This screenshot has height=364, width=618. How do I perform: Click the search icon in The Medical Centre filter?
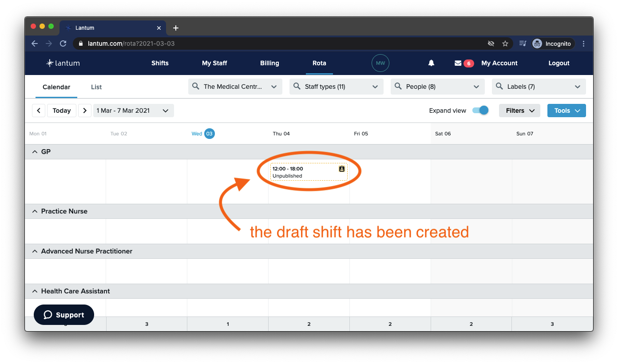pos(196,86)
